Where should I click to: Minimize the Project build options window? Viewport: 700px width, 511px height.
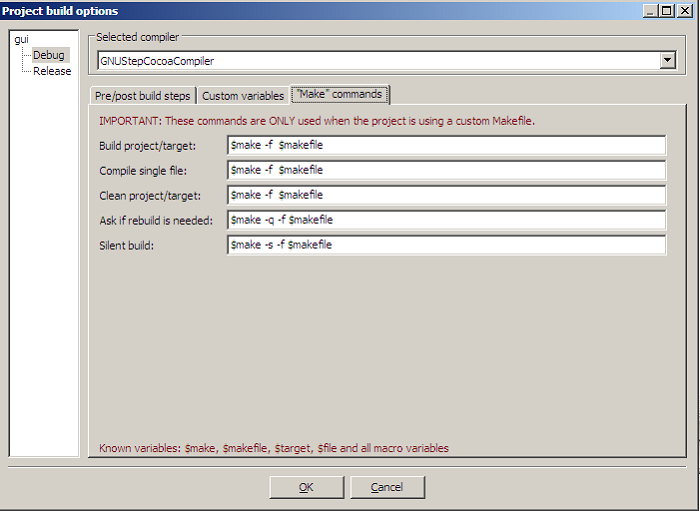[x=650, y=10]
